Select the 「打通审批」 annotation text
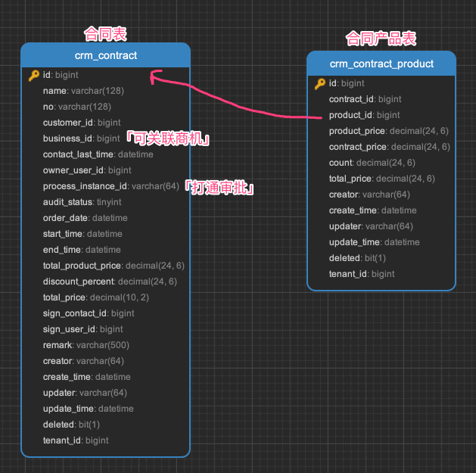Image resolution: width=476 pixels, height=473 pixels. (x=219, y=187)
